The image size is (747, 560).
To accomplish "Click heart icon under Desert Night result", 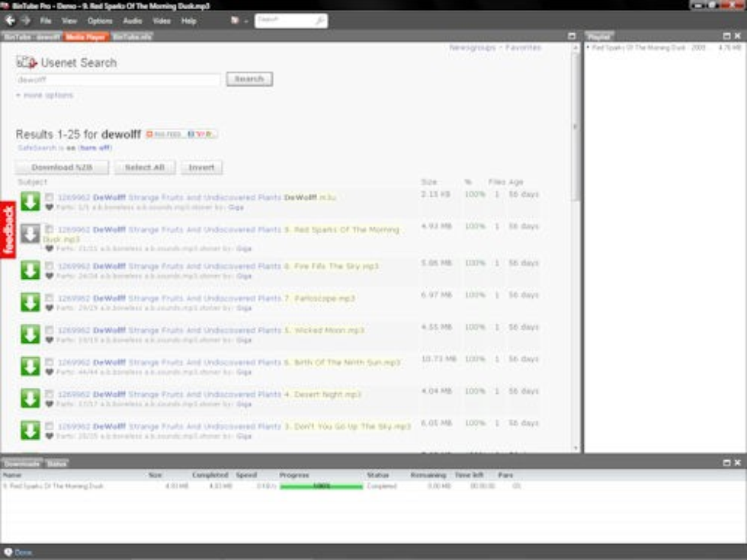I will click(49, 404).
